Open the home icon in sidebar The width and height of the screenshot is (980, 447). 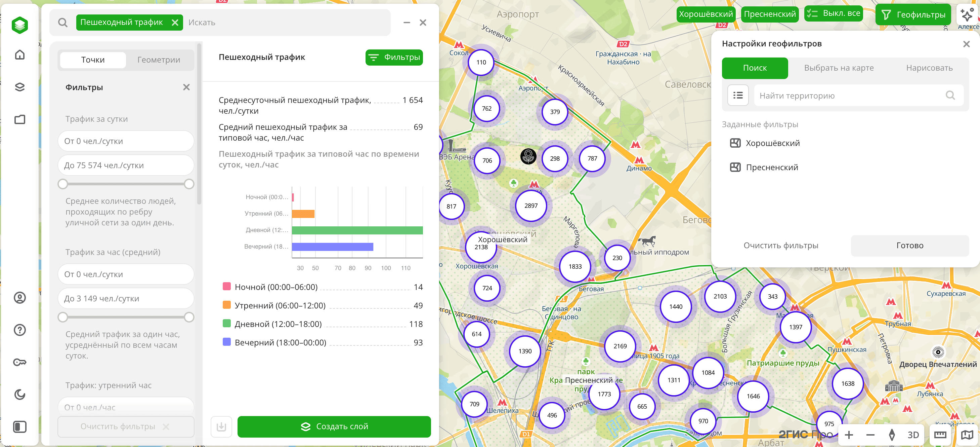pos(20,55)
